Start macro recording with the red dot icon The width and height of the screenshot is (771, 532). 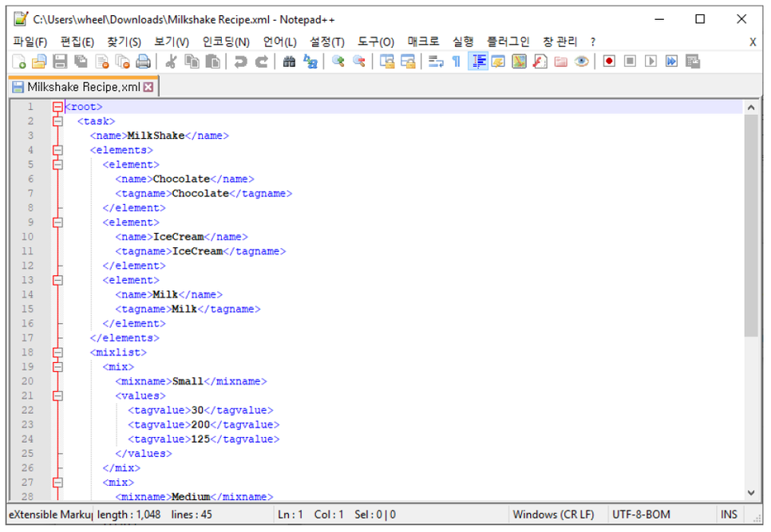pyautogui.click(x=609, y=61)
